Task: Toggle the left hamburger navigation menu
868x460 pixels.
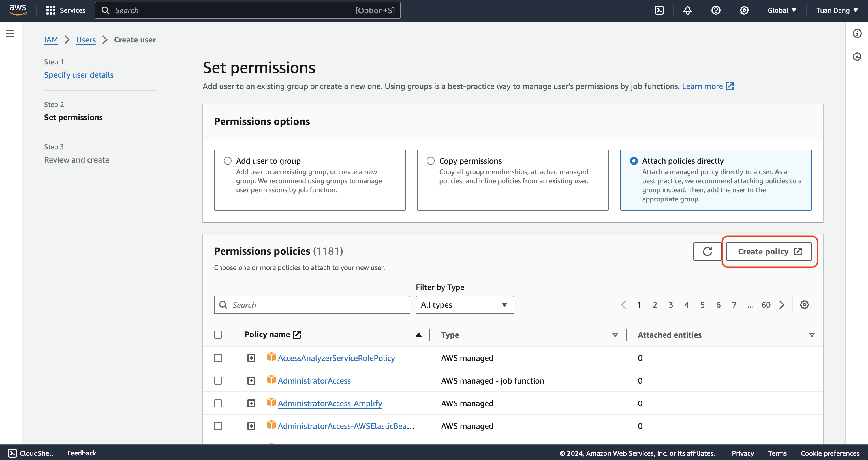Action: coord(10,33)
